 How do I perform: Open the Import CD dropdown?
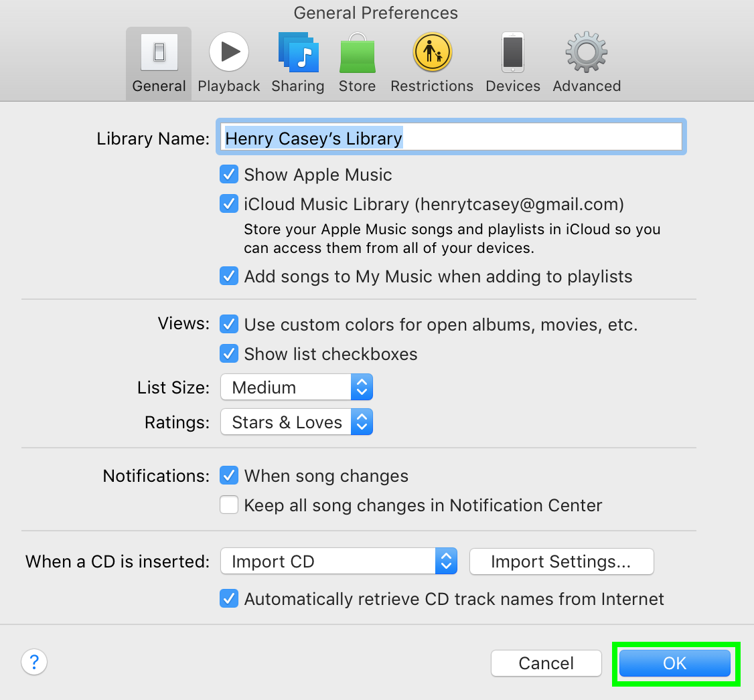pyautogui.click(x=339, y=561)
